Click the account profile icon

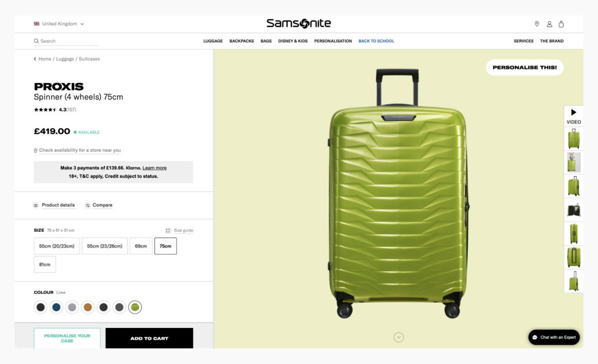(x=549, y=24)
